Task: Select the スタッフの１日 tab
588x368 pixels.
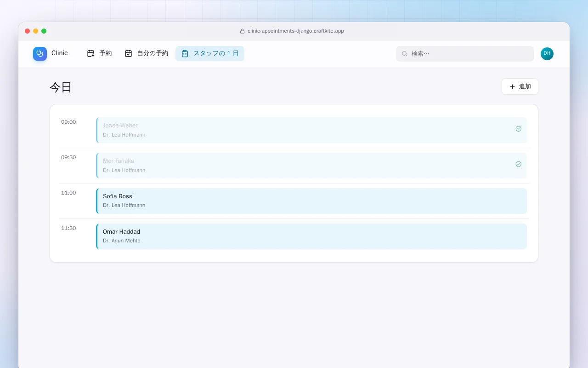Action: (x=210, y=53)
